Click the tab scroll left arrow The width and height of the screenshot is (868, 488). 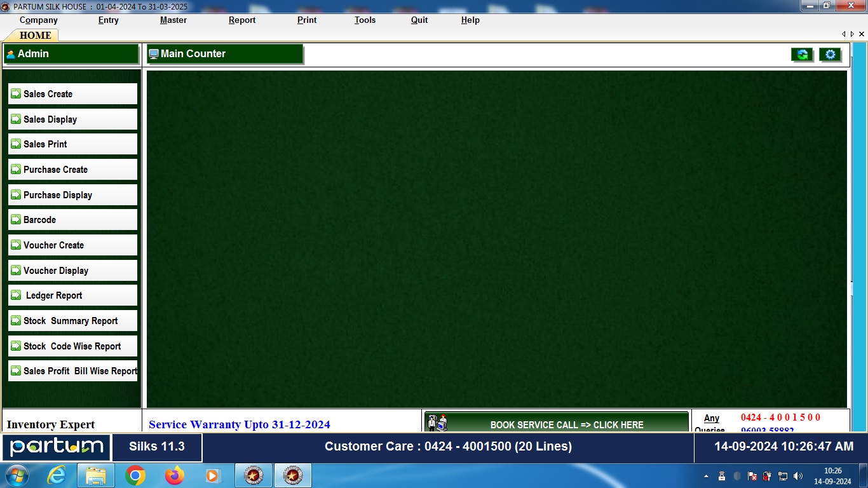tap(844, 34)
